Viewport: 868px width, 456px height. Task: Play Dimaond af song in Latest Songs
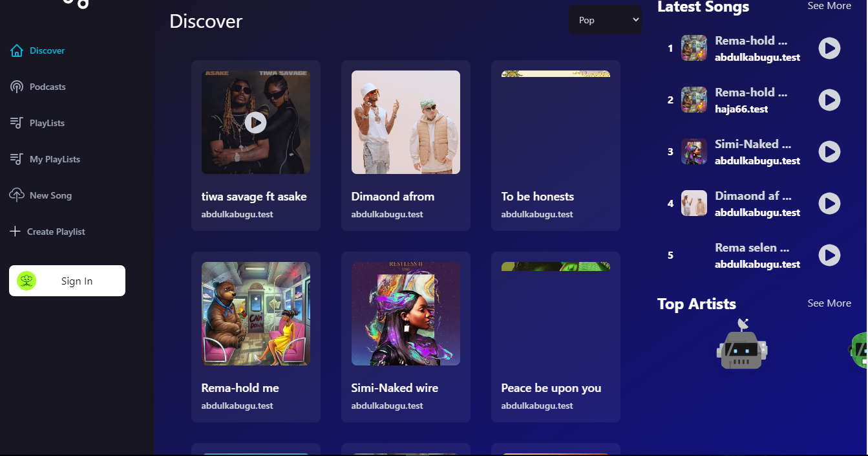[x=829, y=204]
